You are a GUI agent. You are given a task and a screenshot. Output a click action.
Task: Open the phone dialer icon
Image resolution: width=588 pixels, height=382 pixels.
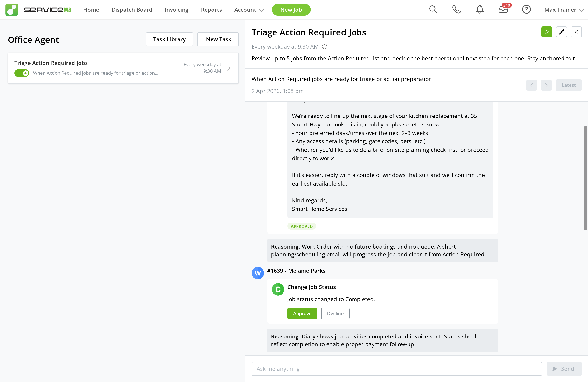coord(456,9)
